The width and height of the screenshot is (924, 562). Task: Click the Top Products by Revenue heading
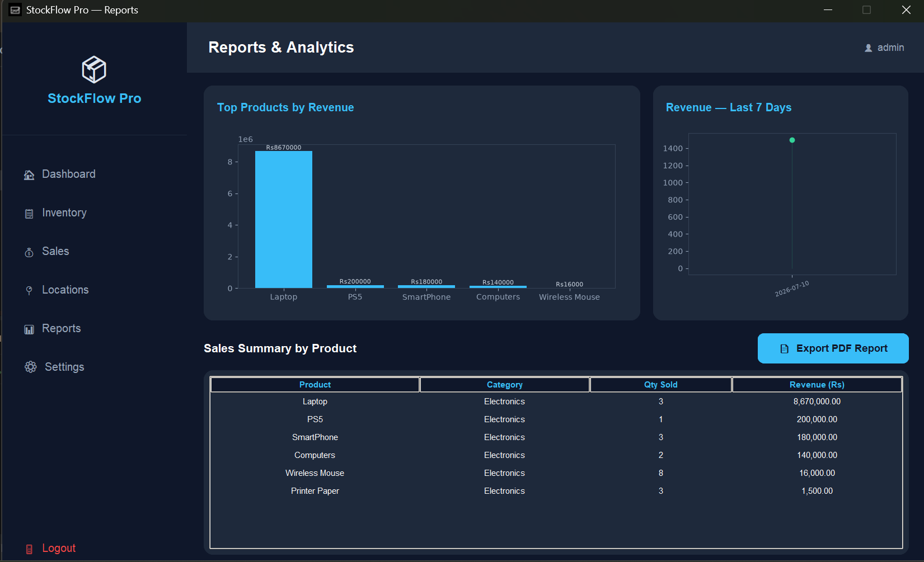[285, 107]
